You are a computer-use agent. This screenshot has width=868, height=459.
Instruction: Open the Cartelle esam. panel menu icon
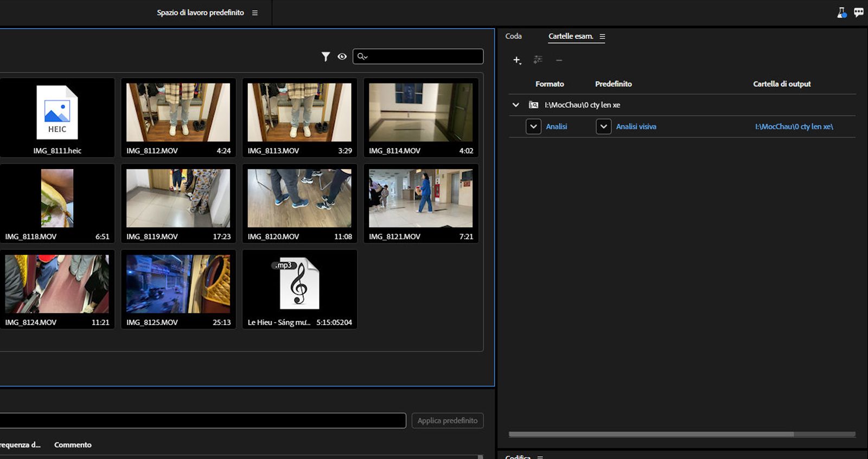[x=602, y=36]
